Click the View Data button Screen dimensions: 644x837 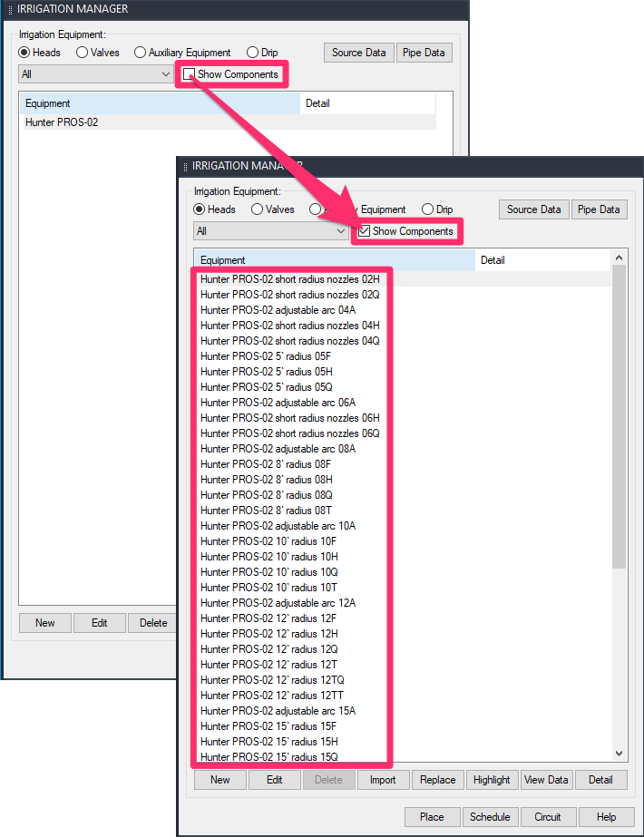point(547,780)
